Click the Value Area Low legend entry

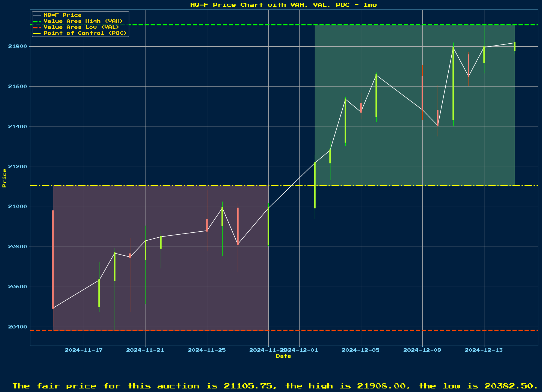click(x=81, y=27)
